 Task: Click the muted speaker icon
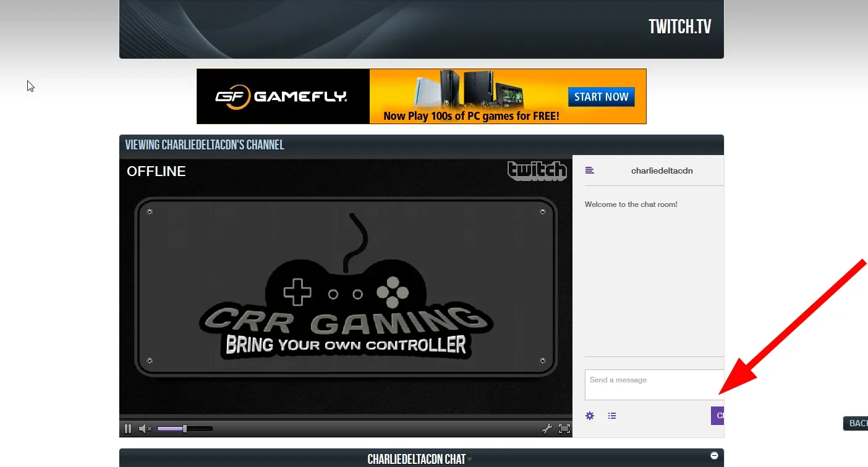click(x=145, y=429)
